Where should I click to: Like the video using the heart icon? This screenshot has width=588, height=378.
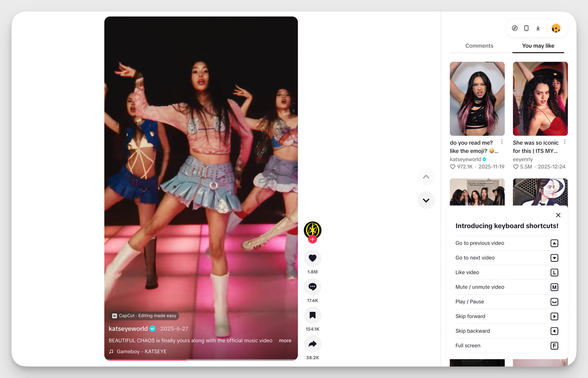(x=313, y=258)
